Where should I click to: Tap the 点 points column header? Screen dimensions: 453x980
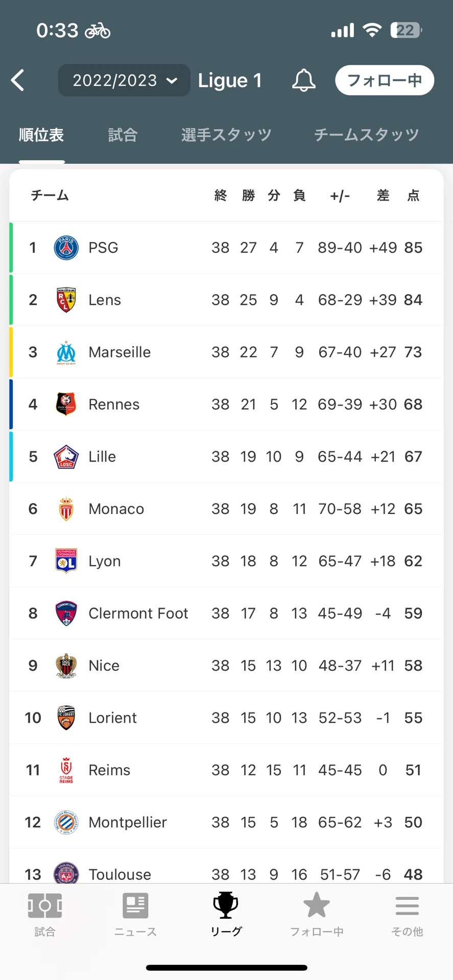pos(413,195)
